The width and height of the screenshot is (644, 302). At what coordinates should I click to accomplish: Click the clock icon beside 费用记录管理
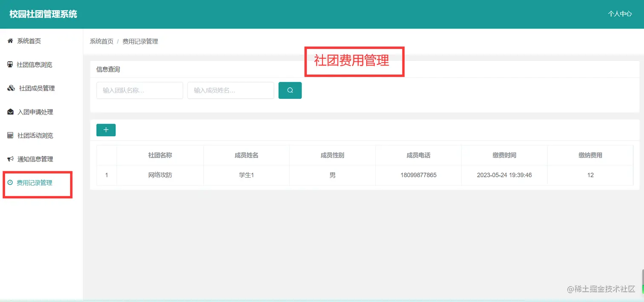pyautogui.click(x=10, y=183)
